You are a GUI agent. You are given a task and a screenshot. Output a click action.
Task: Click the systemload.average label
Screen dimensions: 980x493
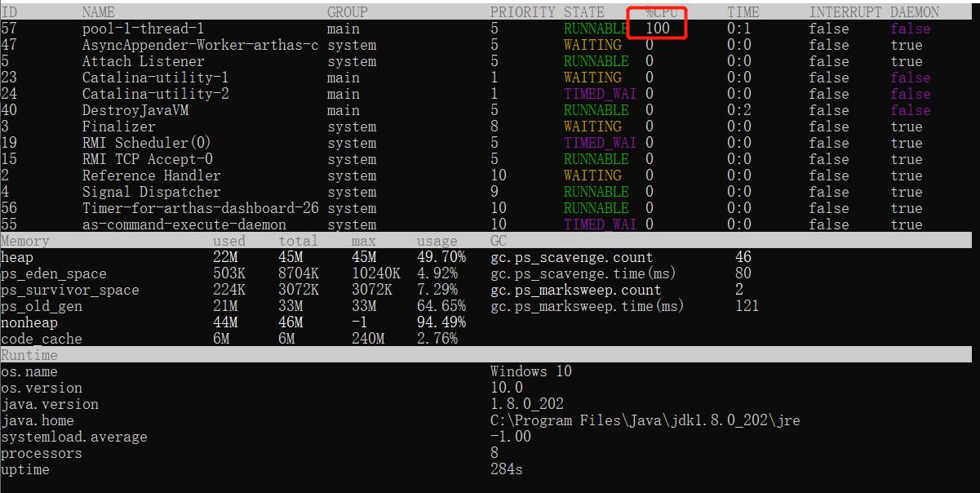pos(74,437)
